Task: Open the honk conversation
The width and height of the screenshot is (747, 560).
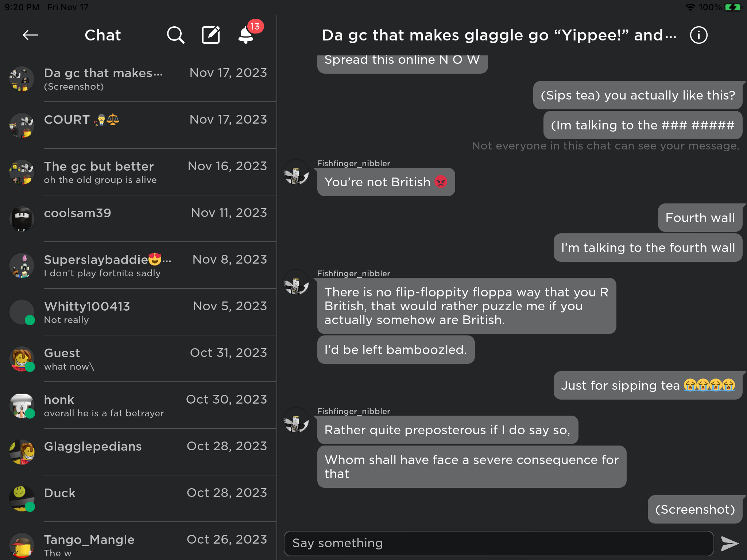Action: pos(139,405)
